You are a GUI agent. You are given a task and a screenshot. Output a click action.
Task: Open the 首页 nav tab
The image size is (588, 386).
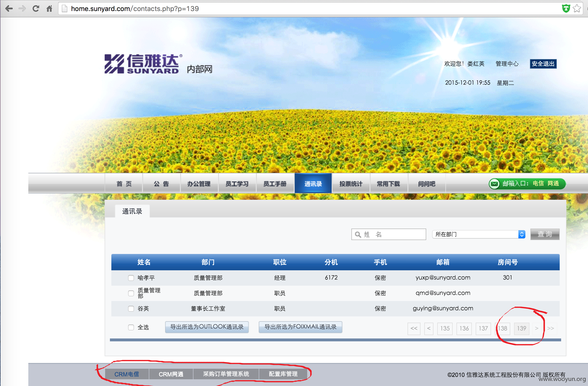pos(124,184)
